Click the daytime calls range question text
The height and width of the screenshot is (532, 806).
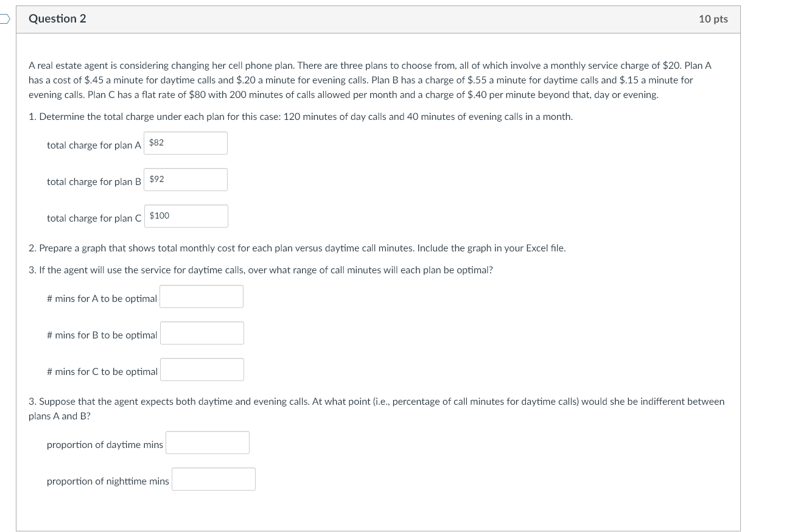(x=261, y=270)
